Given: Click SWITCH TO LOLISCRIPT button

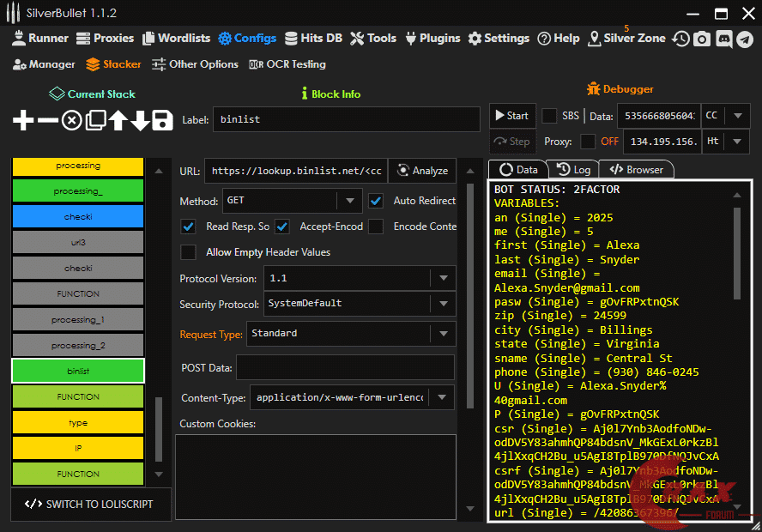Looking at the screenshot, I should 90,504.
